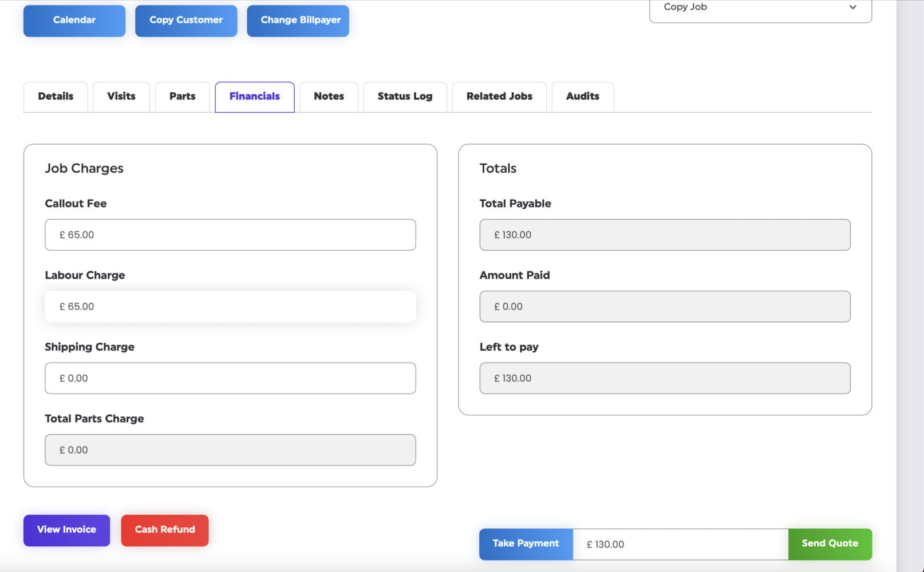Click the View Invoice button
The height and width of the screenshot is (572, 924).
(x=66, y=530)
